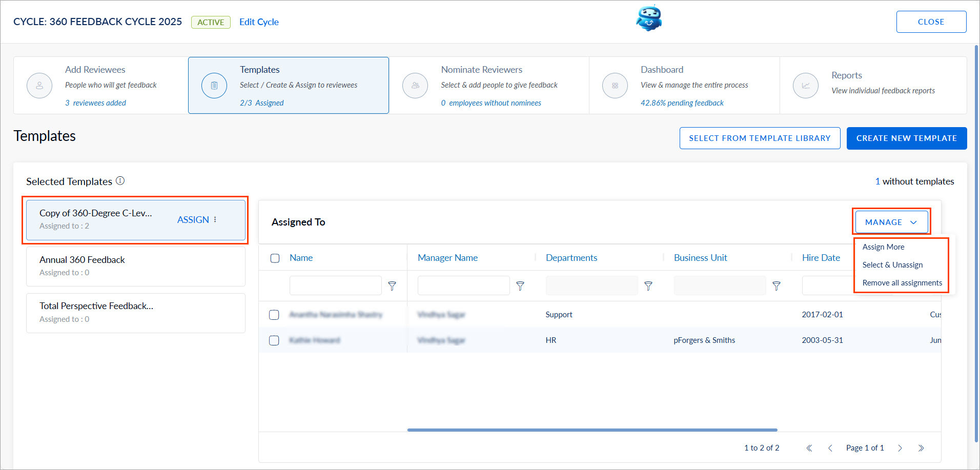980x470 pixels.
Task: Click the Templates clipboard step icon
Action: point(214,86)
